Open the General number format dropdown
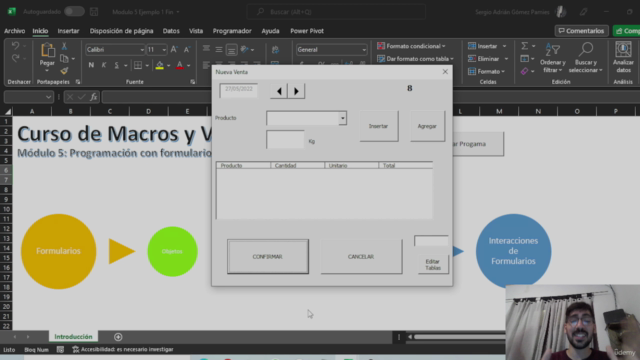The width and height of the screenshot is (640, 360). [364, 50]
